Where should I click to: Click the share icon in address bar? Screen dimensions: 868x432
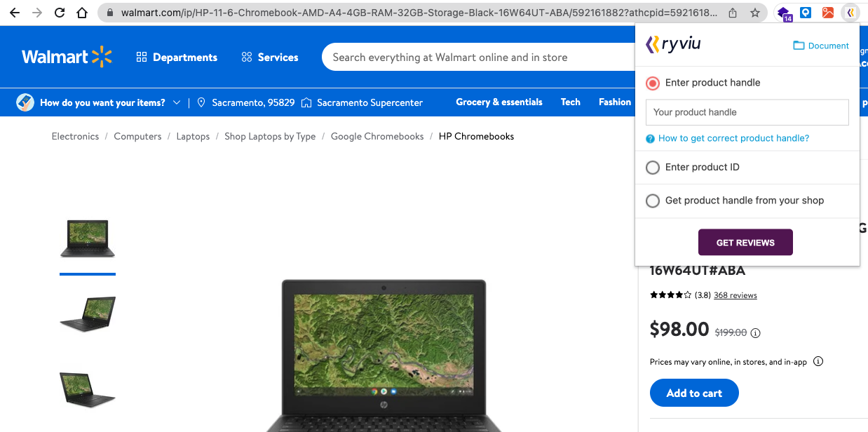(733, 13)
